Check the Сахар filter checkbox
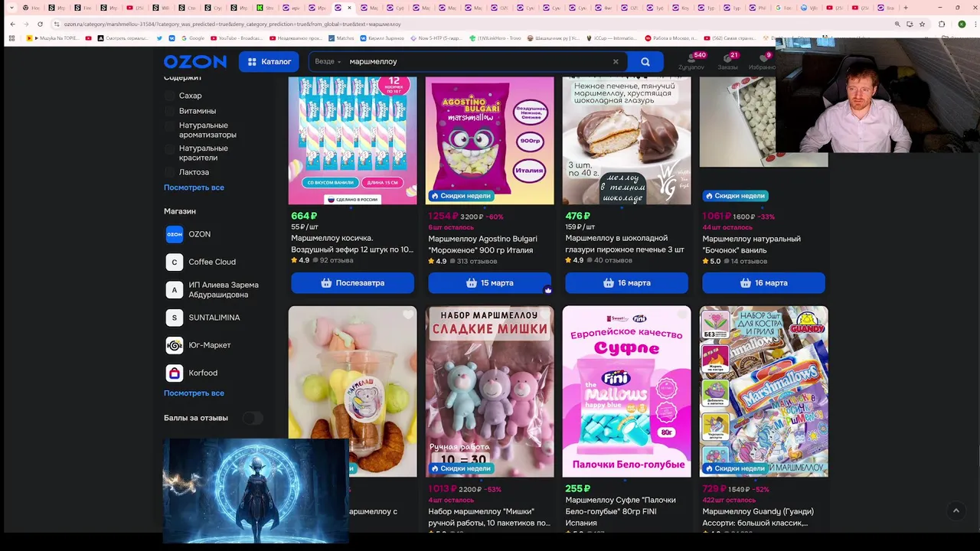980x551 pixels. coord(170,96)
